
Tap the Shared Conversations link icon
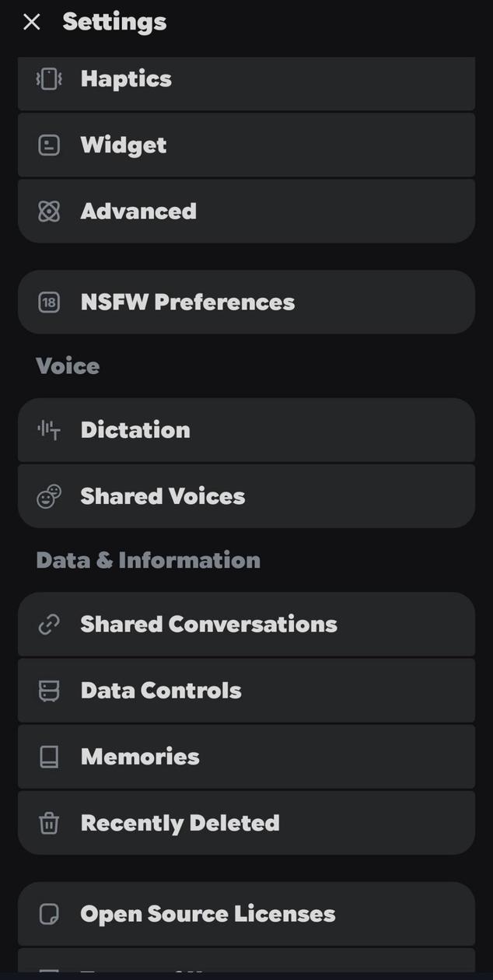click(x=49, y=625)
